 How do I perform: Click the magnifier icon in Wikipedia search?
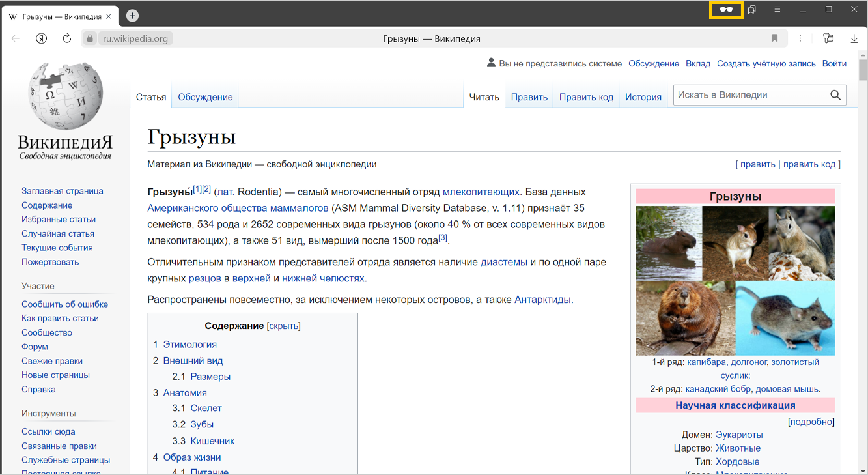[x=835, y=95]
